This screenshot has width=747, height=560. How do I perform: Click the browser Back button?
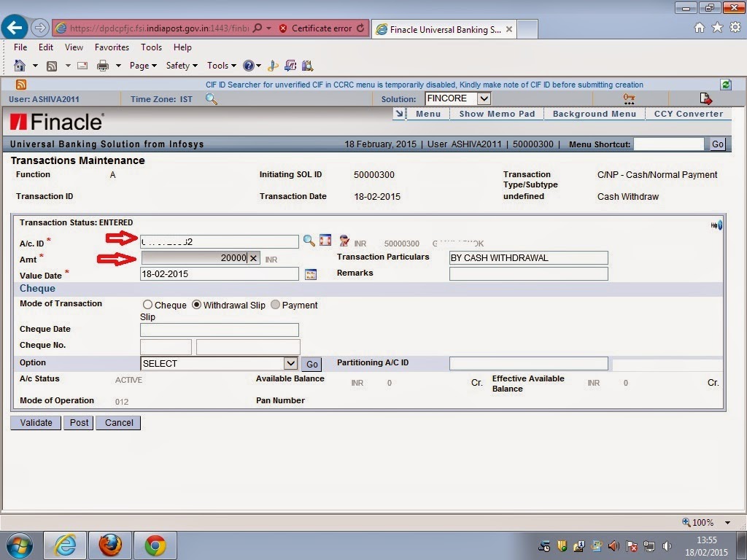point(15,28)
